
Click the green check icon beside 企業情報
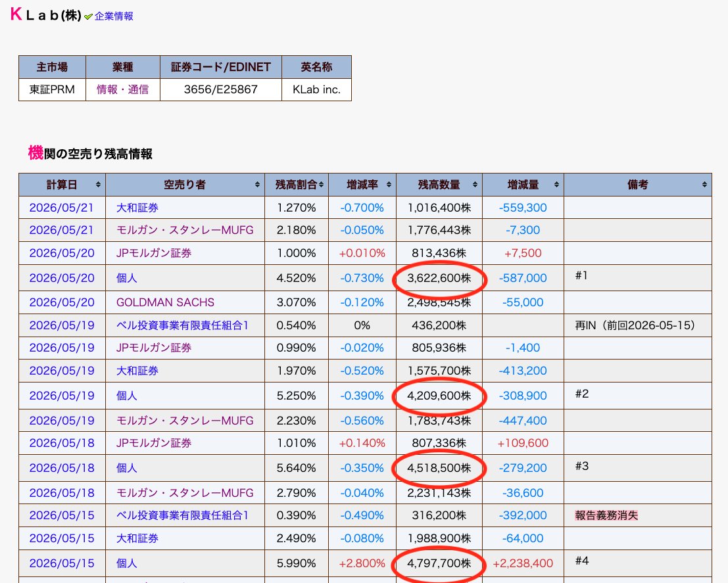click(x=88, y=16)
